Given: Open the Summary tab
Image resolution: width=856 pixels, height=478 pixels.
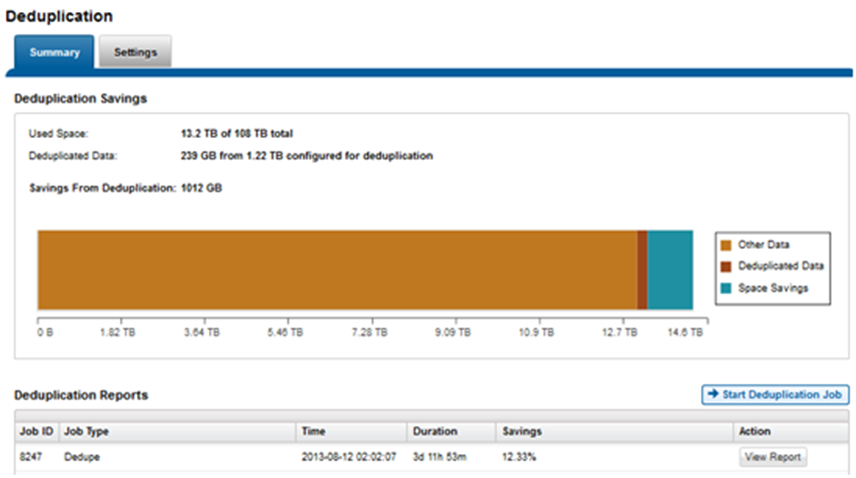Looking at the screenshot, I should click(x=54, y=52).
